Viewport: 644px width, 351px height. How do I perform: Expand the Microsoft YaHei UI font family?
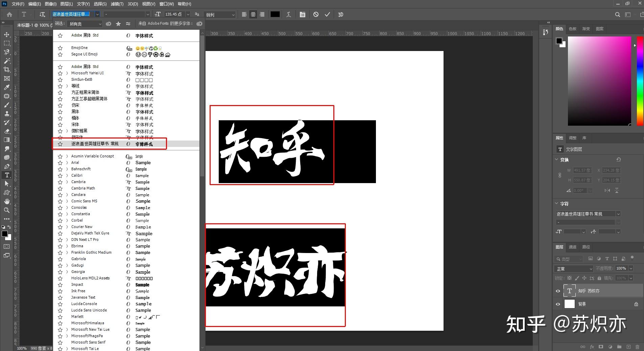coord(67,73)
